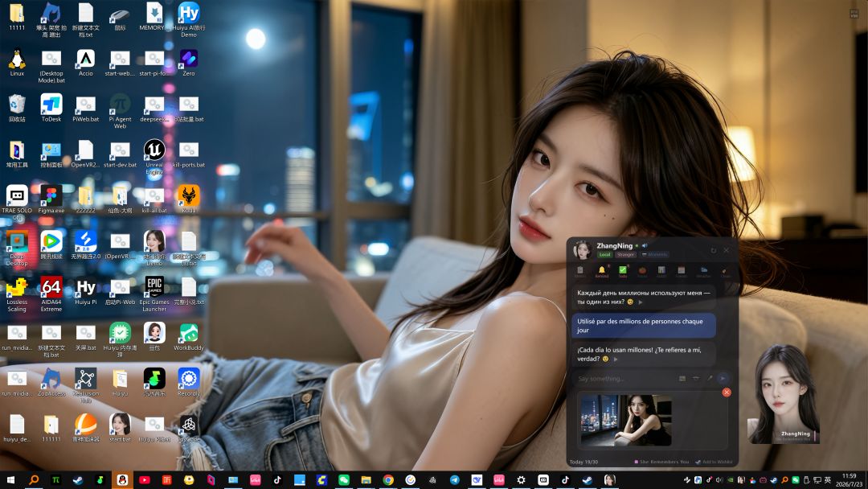Select the Pi Agent Web desktop icon
The height and width of the screenshot is (489, 868).
tap(120, 111)
